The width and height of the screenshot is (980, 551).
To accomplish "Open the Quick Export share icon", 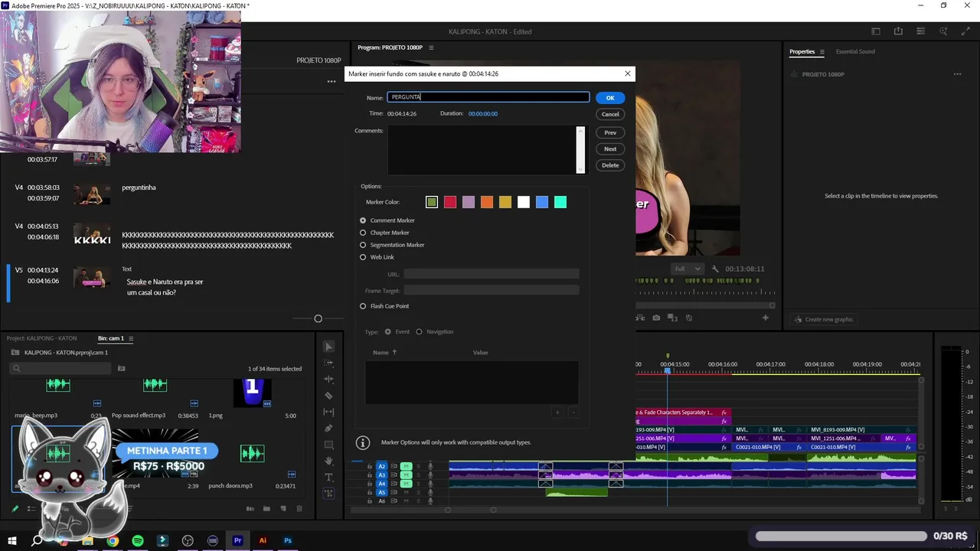I will (898, 31).
